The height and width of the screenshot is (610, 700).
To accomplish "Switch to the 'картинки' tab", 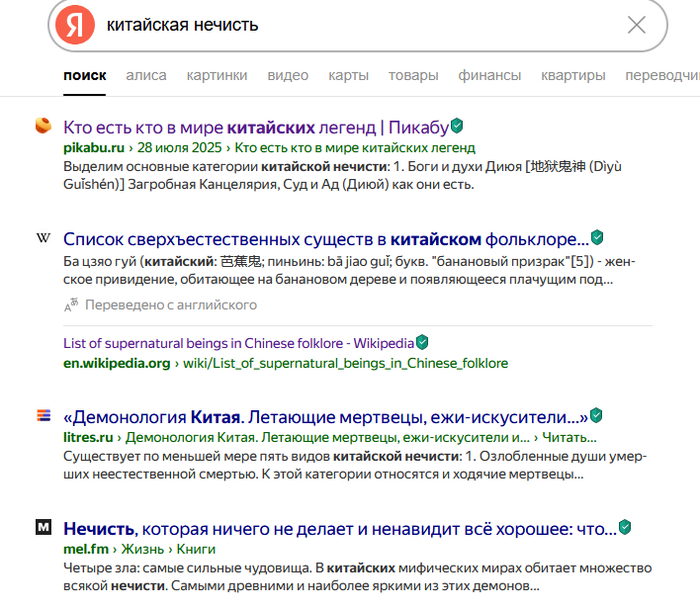I will (216, 75).
